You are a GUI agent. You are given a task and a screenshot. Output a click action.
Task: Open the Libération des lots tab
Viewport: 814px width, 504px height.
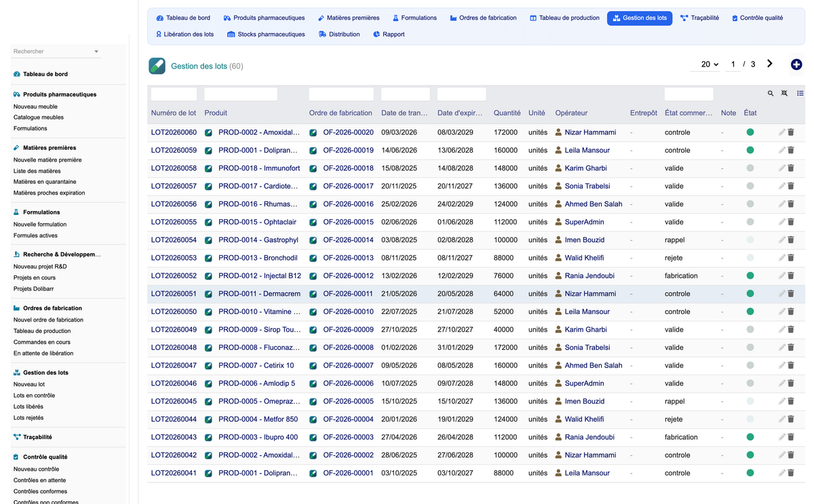[185, 34]
